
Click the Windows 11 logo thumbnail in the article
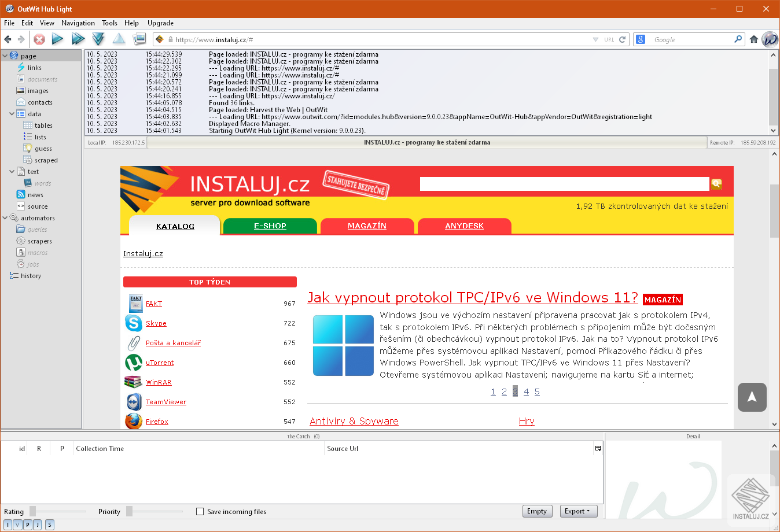[343, 345]
